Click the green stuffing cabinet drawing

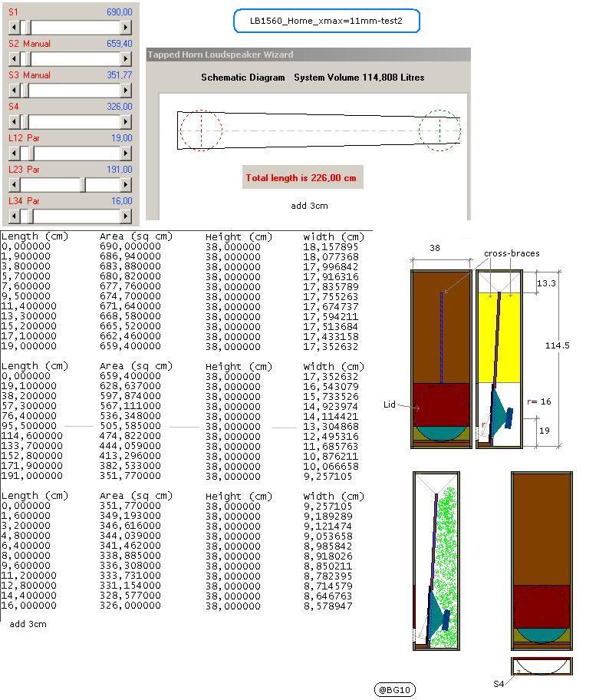[x=436, y=561]
